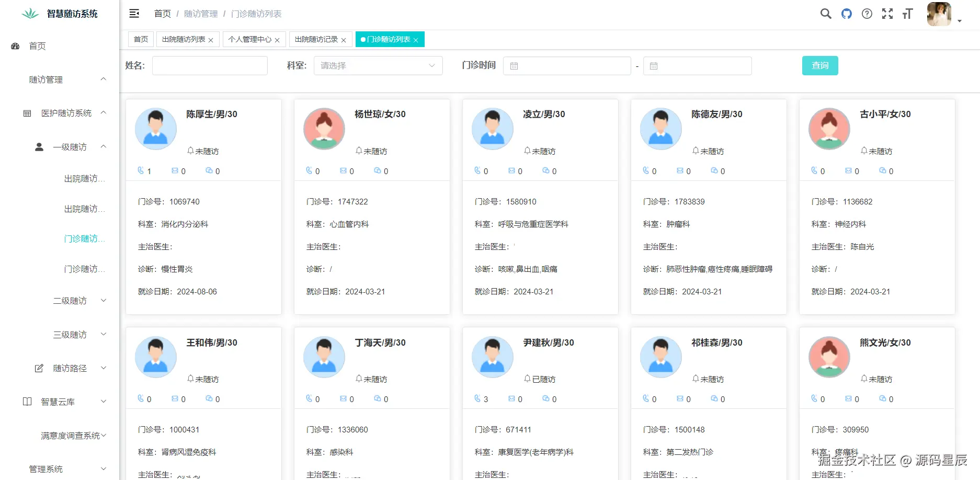The image size is (980, 480).
Task: Click the WeChat icon on 丁海天 card
Action: point(378,398)
